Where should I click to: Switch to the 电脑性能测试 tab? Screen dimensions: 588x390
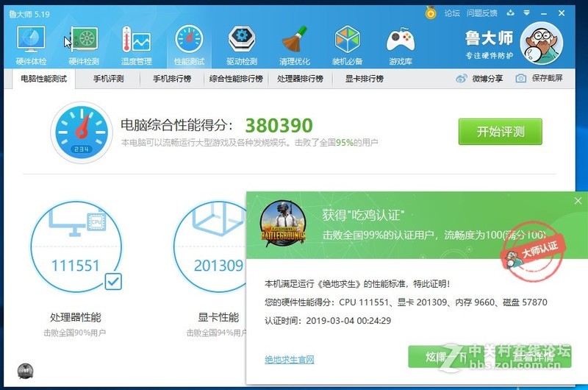[44, 79]
